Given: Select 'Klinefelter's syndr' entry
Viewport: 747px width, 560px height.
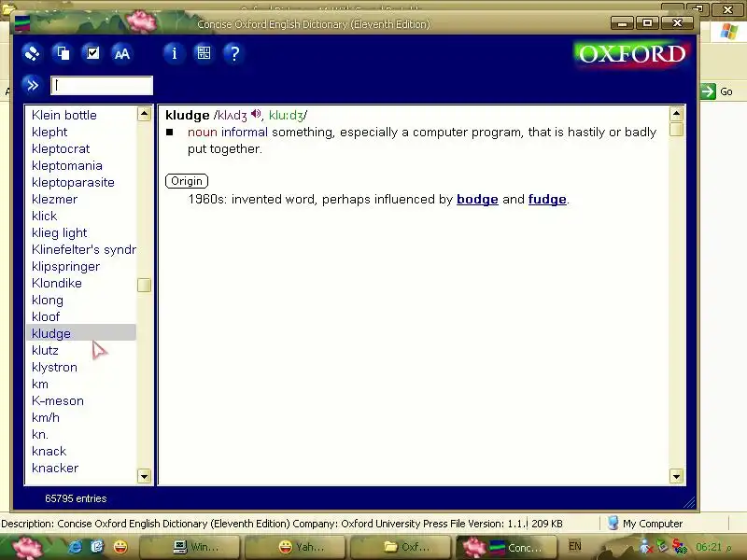Looking at the screenshot, I should click(84, 249).
